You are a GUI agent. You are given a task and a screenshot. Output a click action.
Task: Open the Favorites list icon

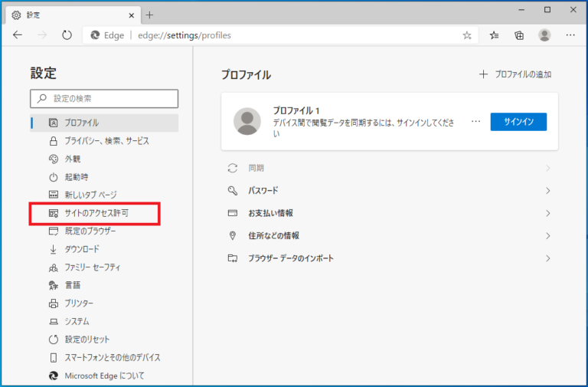(x=494, y=35)
